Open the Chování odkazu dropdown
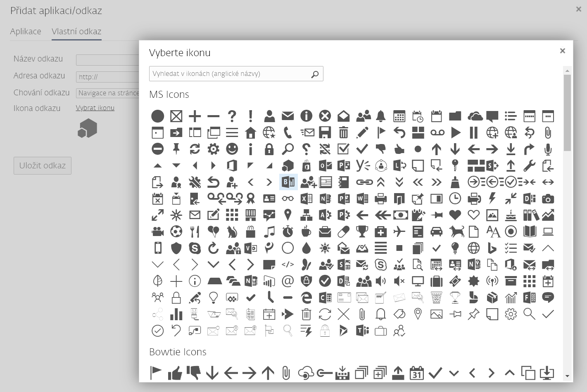The image size is (587, 392). point(108,93)
